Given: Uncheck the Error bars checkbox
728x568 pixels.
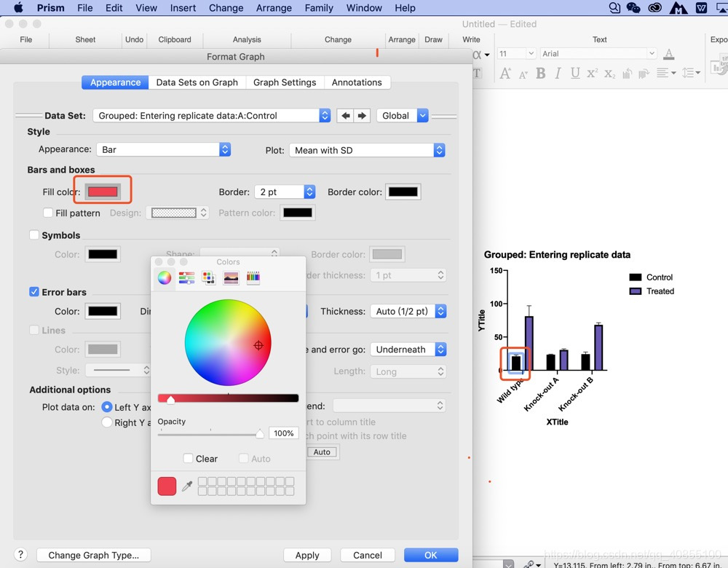Looking at the screenshot, I should (34, 292).
